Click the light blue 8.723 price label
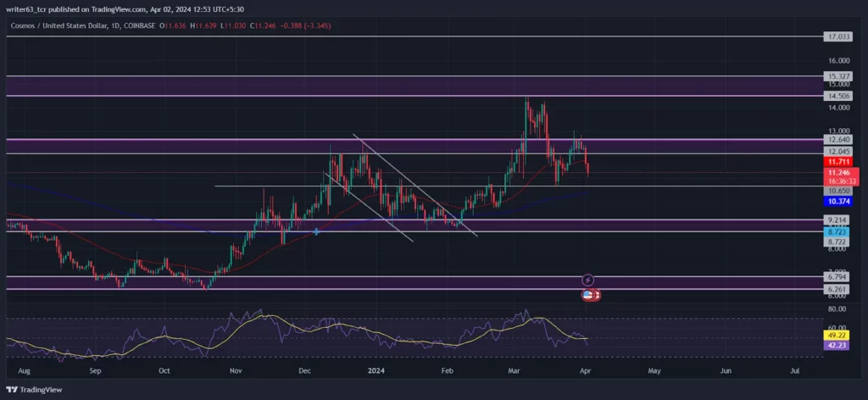Viewport: 868px width, 400px height. [836, 234]
